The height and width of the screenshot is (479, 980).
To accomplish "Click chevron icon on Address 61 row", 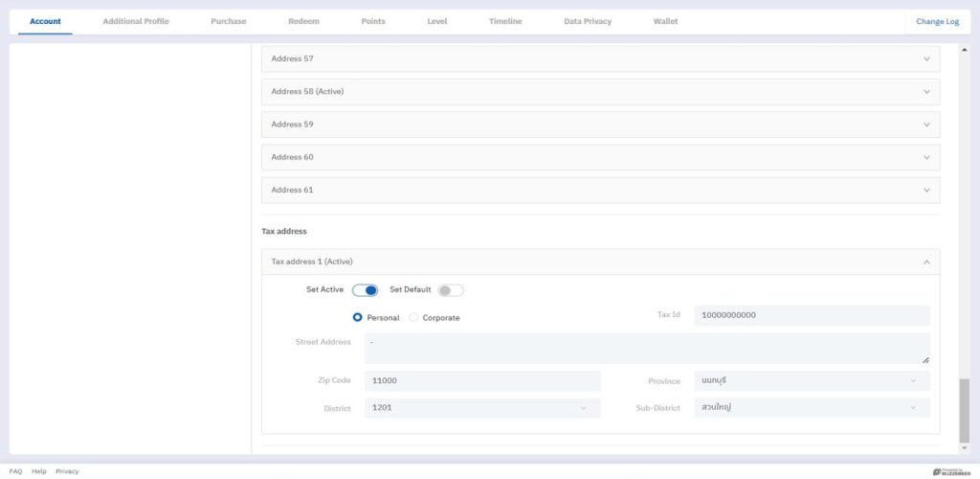I will pos(925,190).
